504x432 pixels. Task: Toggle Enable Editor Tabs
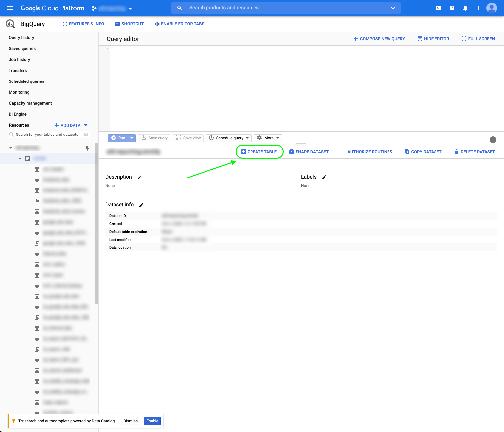click(179, 24)
